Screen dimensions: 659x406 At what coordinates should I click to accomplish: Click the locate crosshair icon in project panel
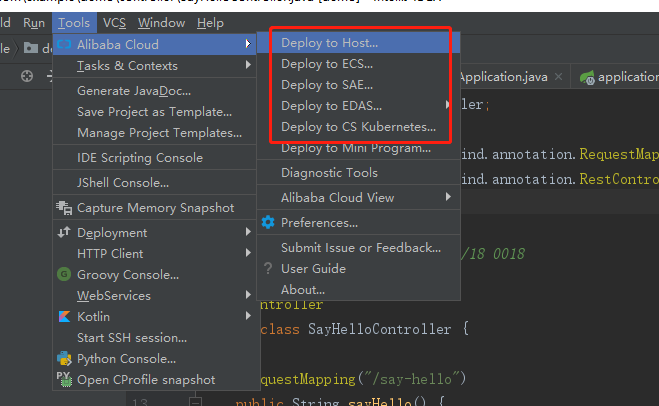click(27, 76)
